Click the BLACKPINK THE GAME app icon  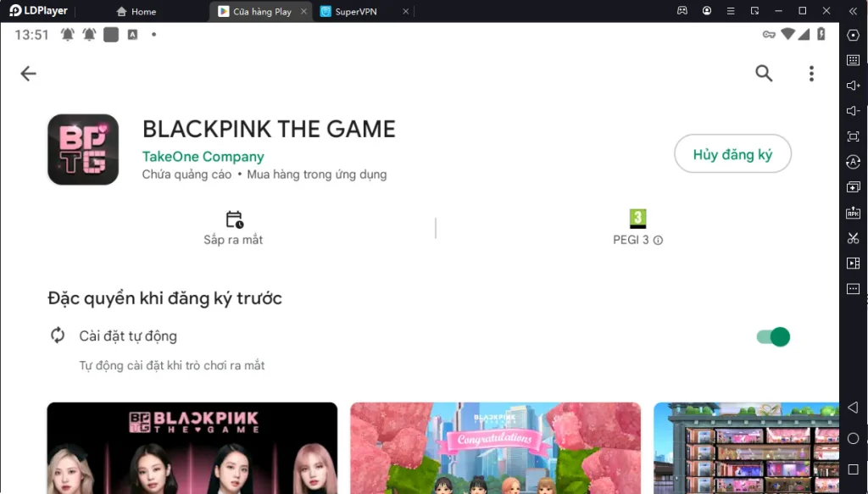coord(83,149)
